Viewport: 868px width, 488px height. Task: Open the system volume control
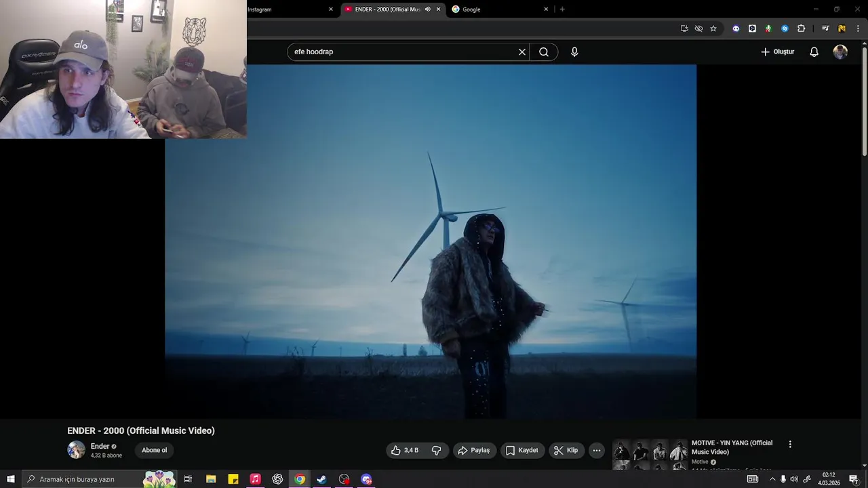pyautogui.click(x=794, y=479)
